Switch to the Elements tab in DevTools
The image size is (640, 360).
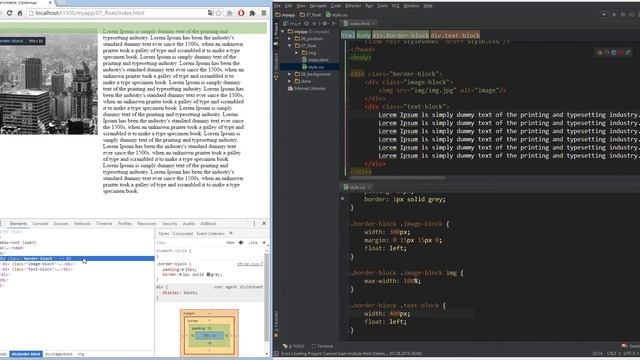(x=18, y=224)
